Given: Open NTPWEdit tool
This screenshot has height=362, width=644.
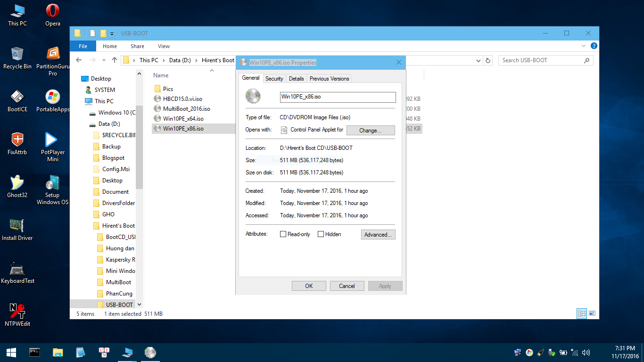Looking at the screenshot, I should click(17, 311).
